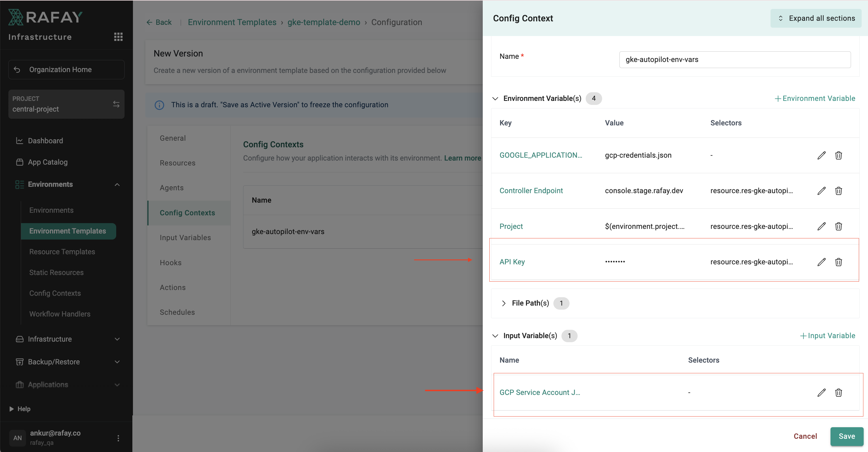This screenshot has width=868, height=452.
Task: Open the Input Variables tab
Action: (185, 238)
